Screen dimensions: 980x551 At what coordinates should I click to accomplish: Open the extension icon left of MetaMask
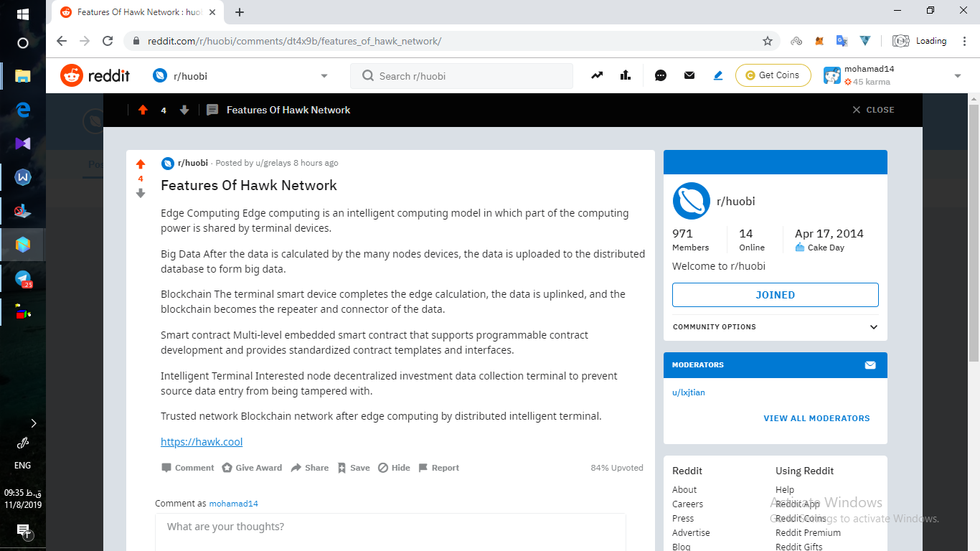(x=796, y=41)
